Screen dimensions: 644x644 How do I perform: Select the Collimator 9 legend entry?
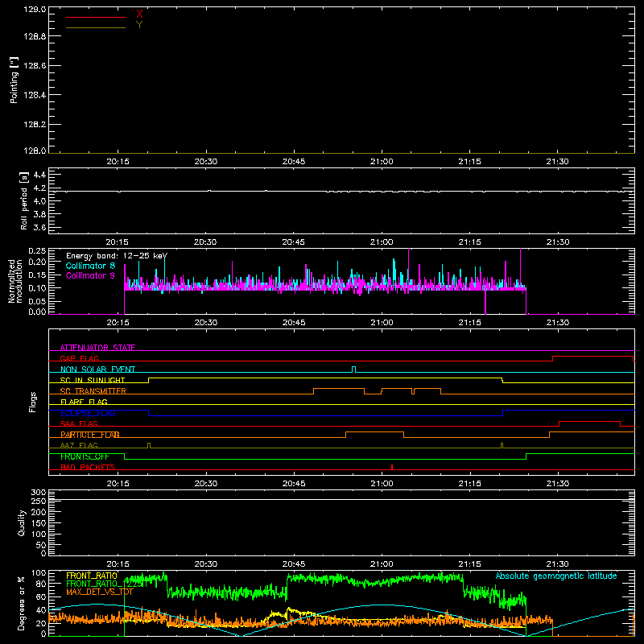point(90,275)
